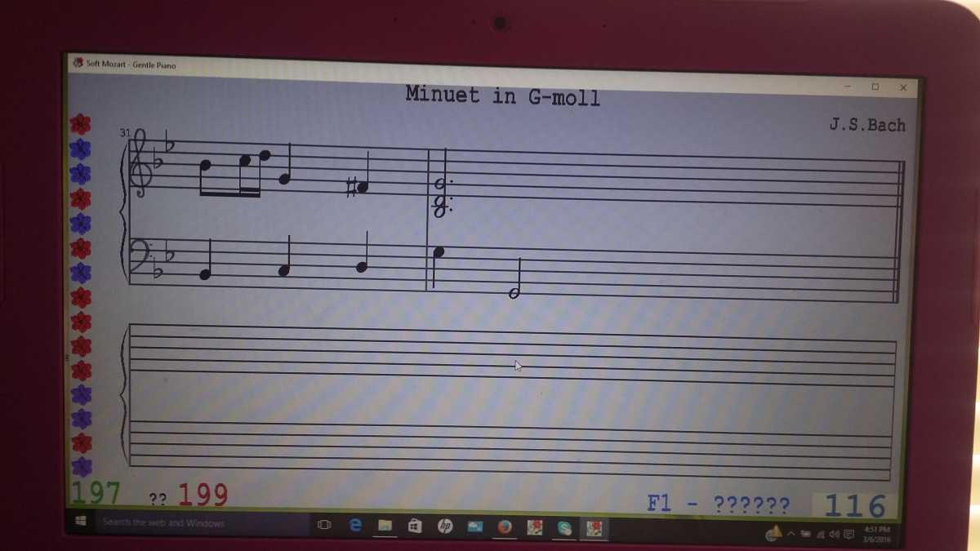Show hidden system tray icons chevron
The image size is (980, 551).
click(791, 534)
